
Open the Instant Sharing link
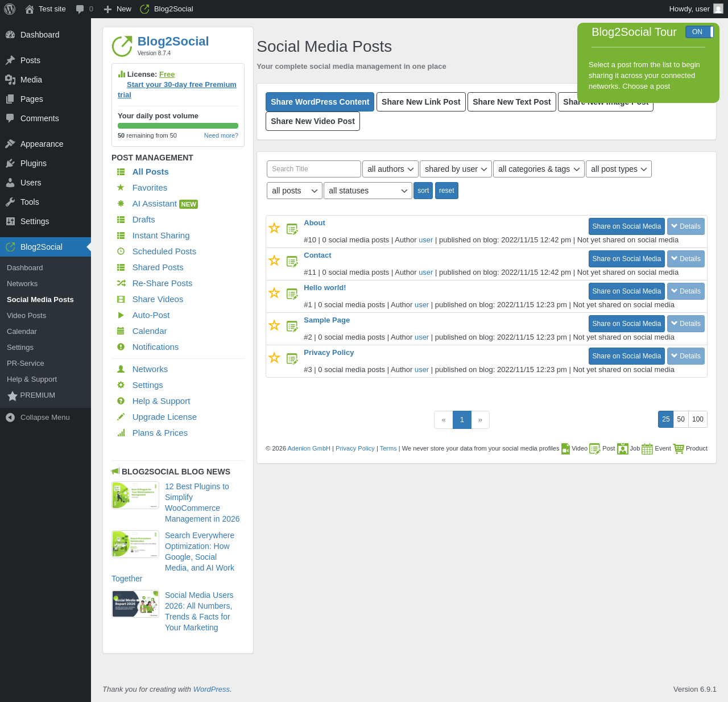point(161,236)
